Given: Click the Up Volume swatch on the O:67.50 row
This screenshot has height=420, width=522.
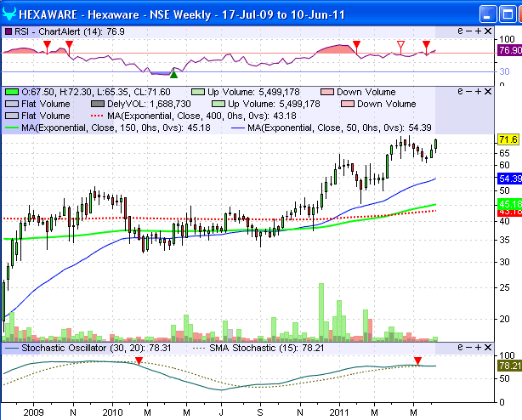Looking at the screenshot, I should pyautogui.click(x=198, y=92).
